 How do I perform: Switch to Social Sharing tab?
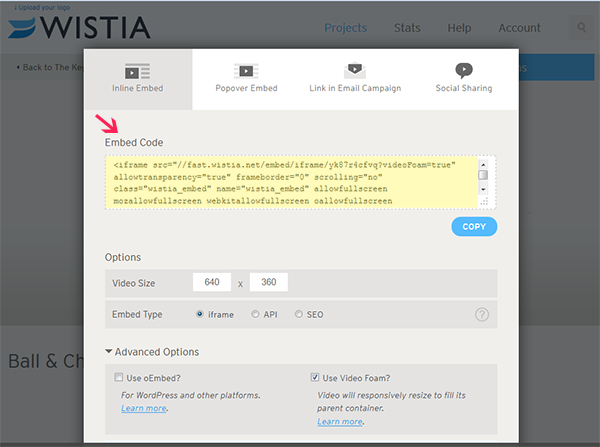click(x=464, y=80)
